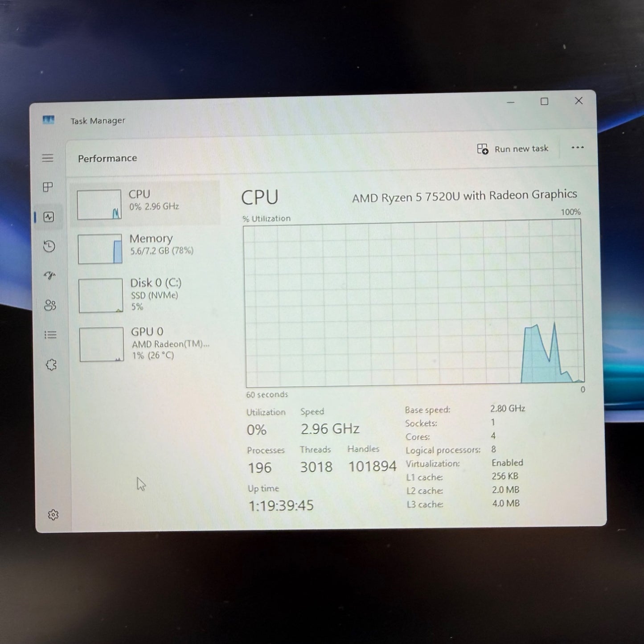This screenshot has height=644, width=644.
Task: Minimize the Task Manager window
Action: (511, 102)
